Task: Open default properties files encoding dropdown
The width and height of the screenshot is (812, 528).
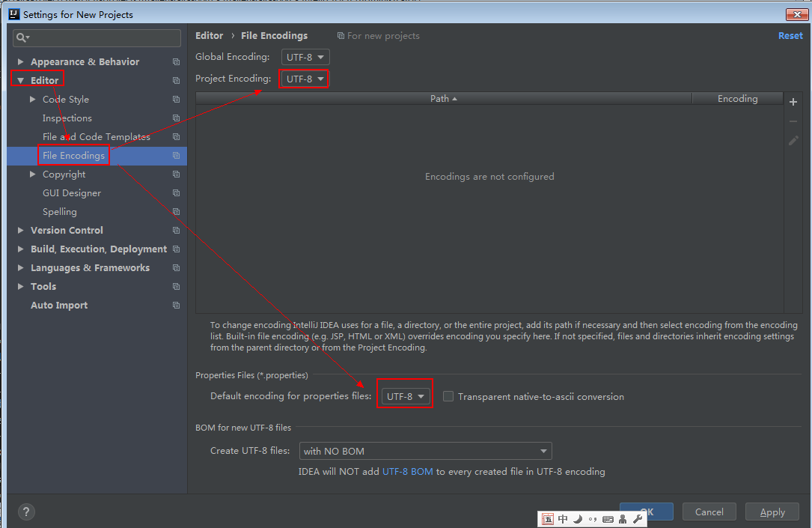Action: click(x=406, y=396)
